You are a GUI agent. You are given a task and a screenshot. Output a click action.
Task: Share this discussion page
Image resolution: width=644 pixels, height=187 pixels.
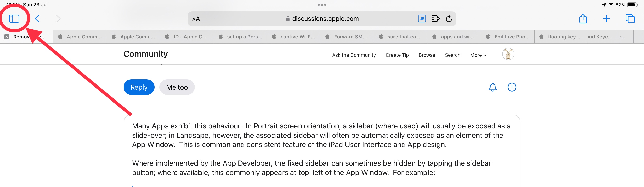point(583,18)
